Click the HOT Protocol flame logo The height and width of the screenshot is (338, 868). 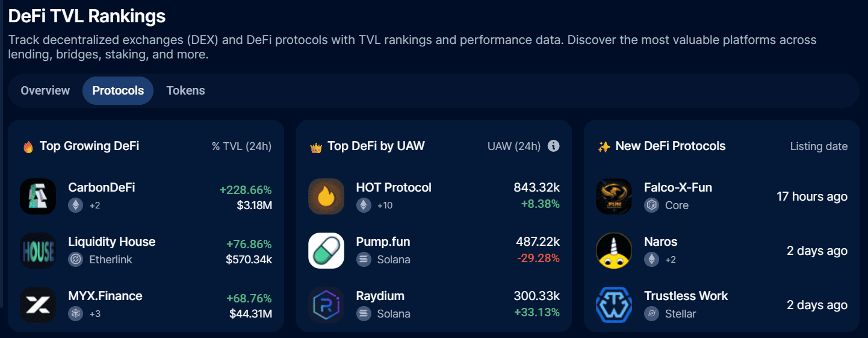(x=326, y=196)
